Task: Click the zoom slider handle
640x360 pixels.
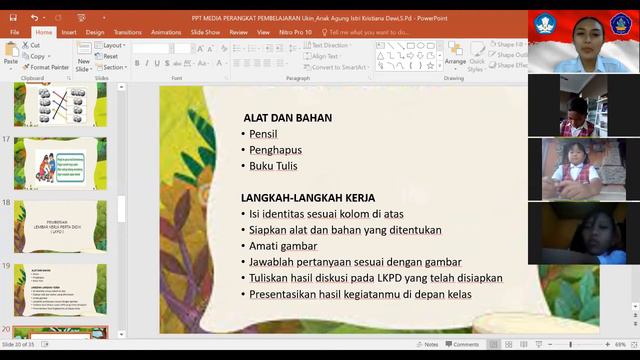Action: click(x=571, y=344)
